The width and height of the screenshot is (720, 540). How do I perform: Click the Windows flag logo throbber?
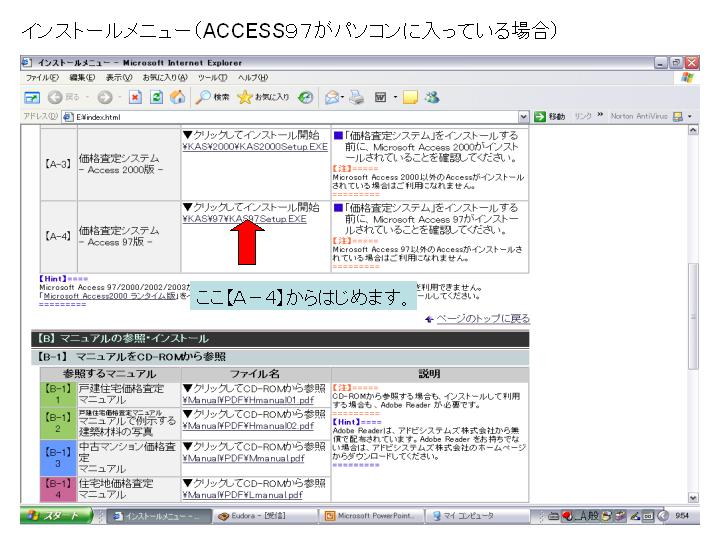[687, 78]
